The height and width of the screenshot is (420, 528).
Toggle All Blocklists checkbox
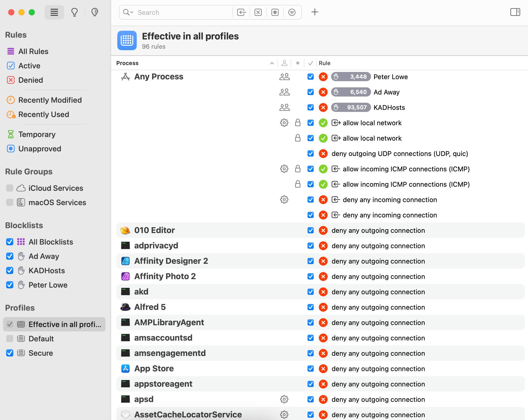tap(10, 242)
